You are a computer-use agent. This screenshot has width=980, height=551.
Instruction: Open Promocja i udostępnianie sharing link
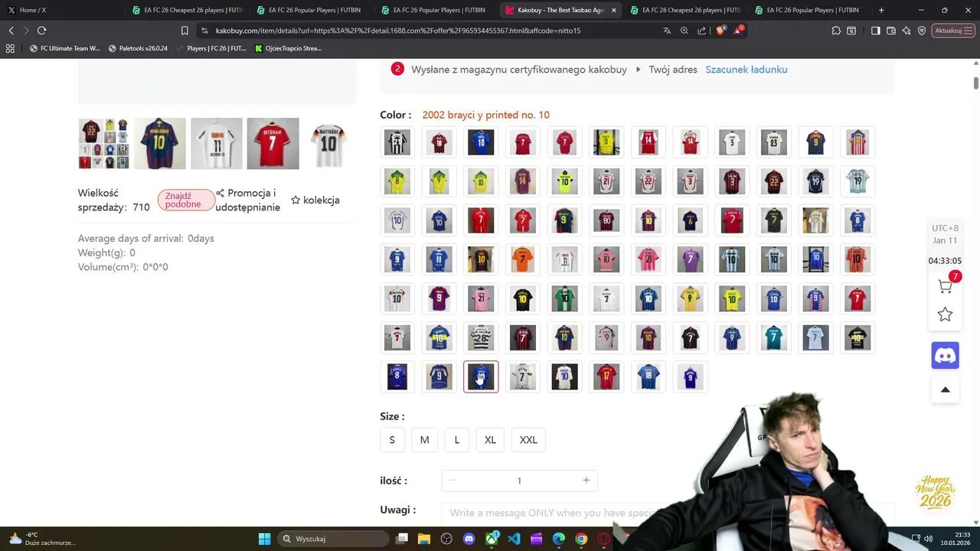(248, 201)
